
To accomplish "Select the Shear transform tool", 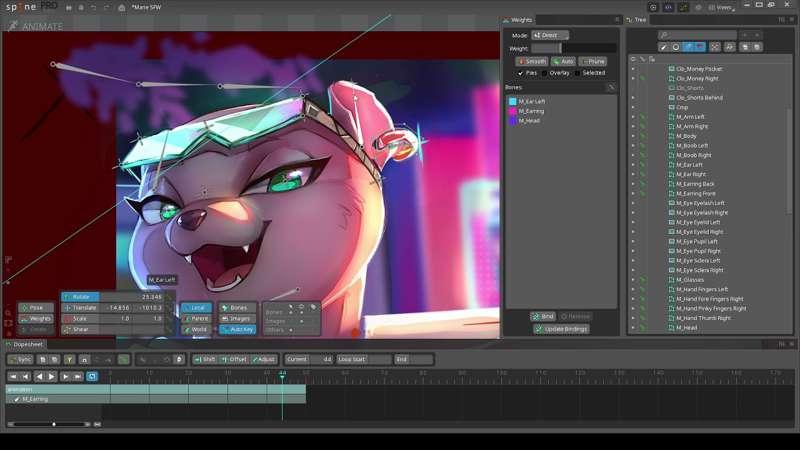I will coord(80,330).
